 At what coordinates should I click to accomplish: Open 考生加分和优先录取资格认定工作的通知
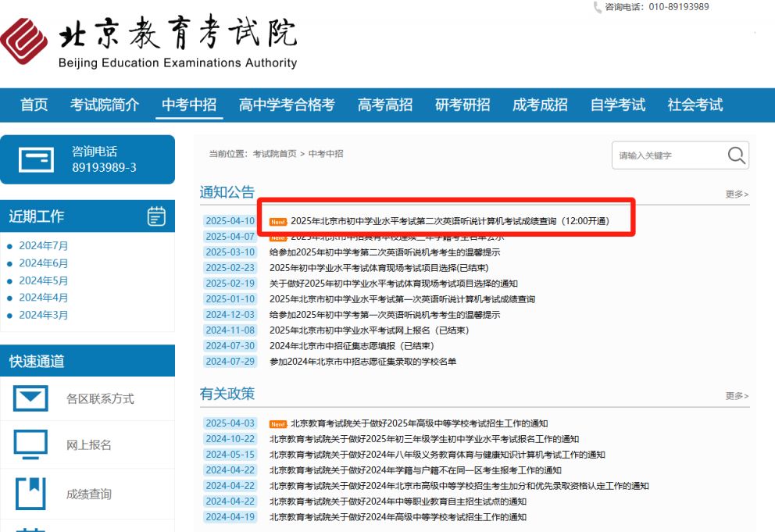(x=459, y=486)
